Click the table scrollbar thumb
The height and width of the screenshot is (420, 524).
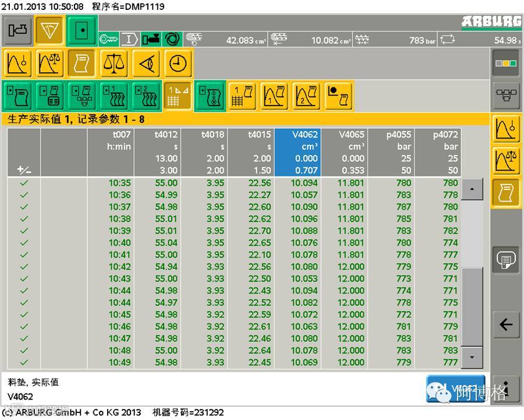coord(472,306)
